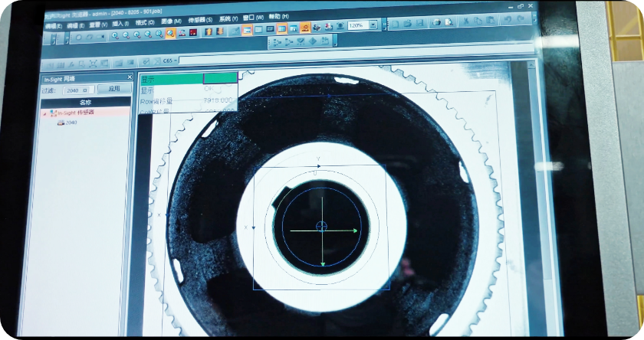
Task: Click the Open folder icon
Action: point(407,24)
